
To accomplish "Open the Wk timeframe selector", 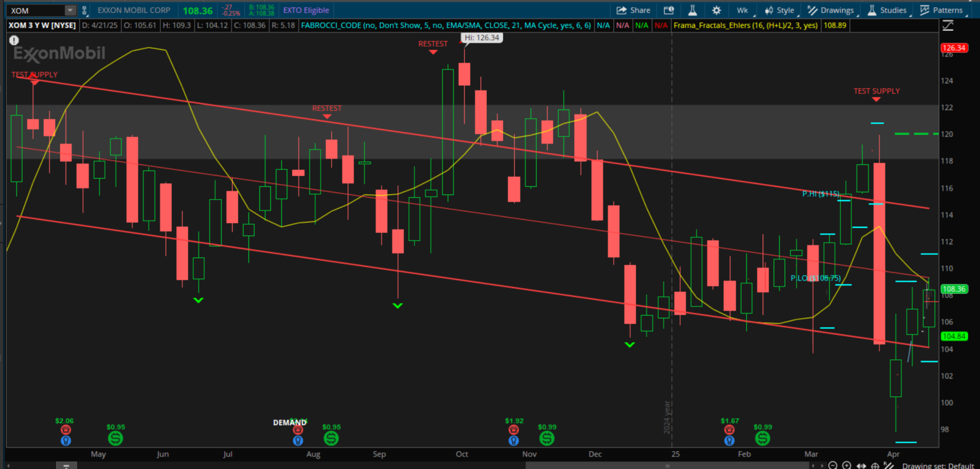I will click(x=742, y=10).
